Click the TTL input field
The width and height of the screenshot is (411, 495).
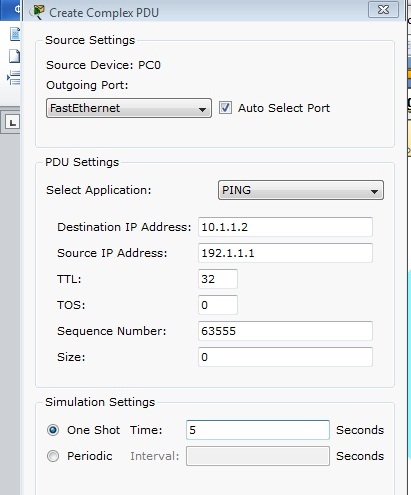218,279
